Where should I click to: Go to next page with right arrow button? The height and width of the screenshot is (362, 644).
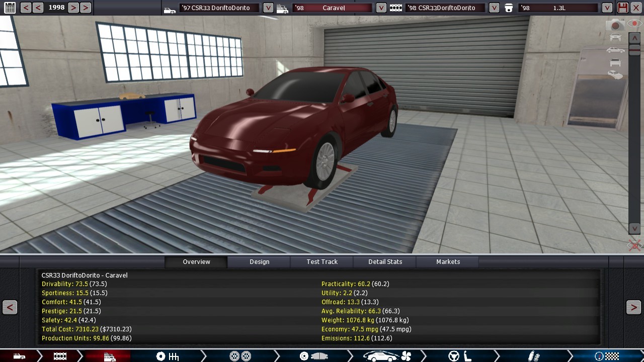point(633,307)
